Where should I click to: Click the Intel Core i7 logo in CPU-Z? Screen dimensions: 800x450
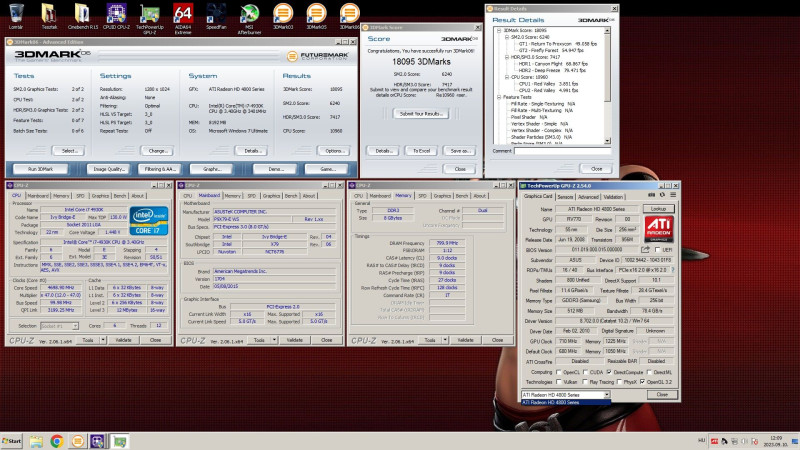[x=148, y=220]
